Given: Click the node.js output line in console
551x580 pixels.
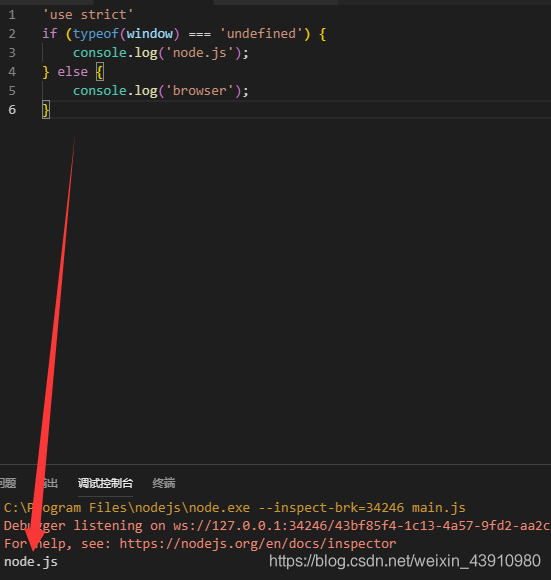Looking at the screenshot, I should [31, 562].
